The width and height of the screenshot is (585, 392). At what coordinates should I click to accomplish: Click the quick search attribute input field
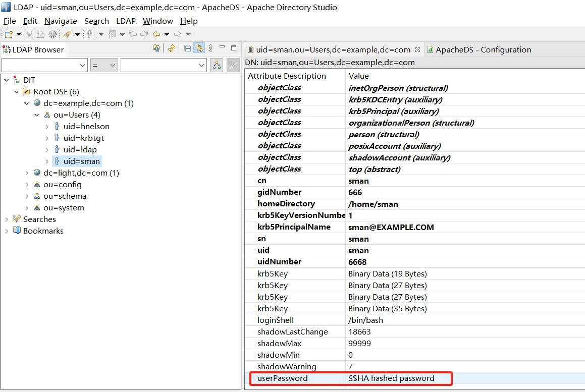pos(40,65)
